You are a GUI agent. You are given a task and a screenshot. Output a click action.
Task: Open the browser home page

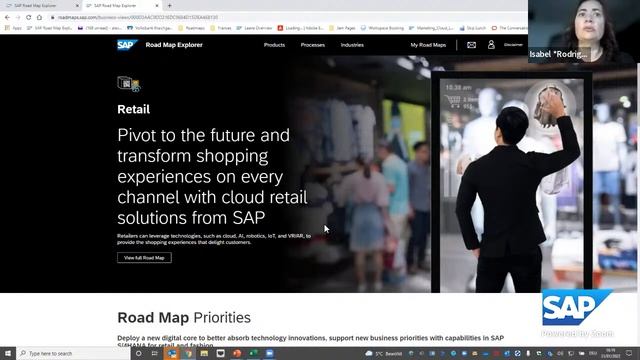[39, 17]
